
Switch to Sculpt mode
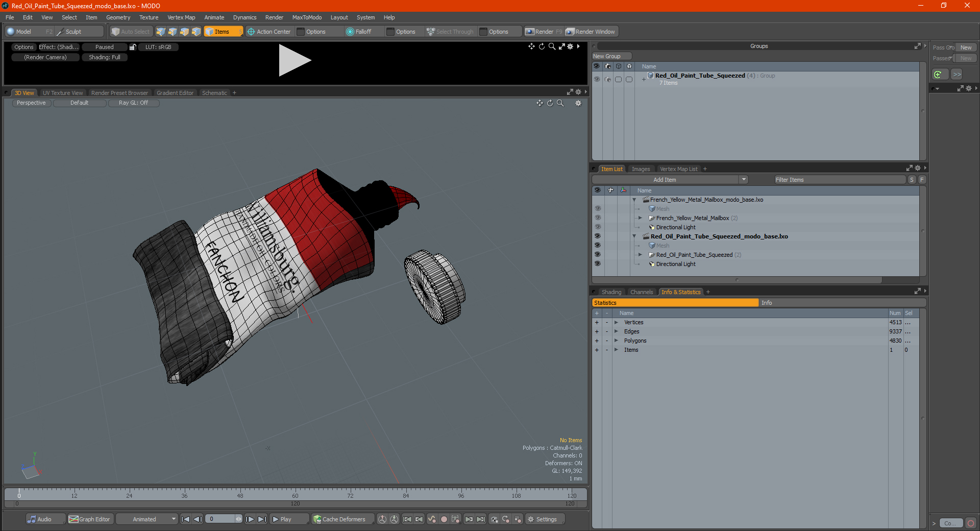[x=79, y=32]
